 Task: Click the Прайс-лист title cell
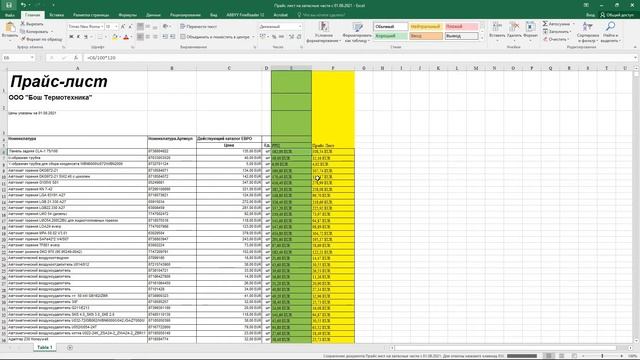coord(78,82)
